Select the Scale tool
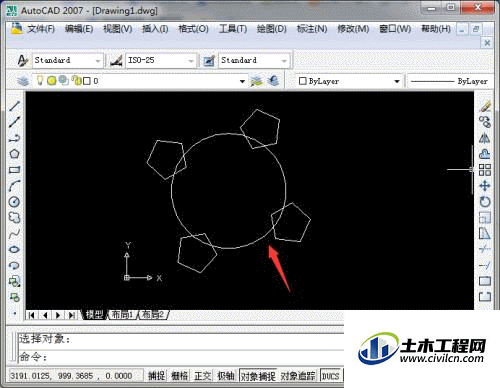This screenshot has width=500, height=388. point(485,218)
